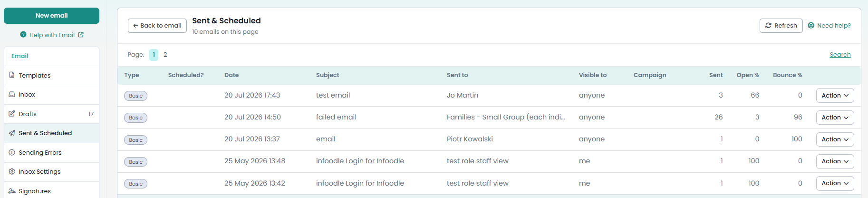Expand Action dropdown for test email row
Image resolution: width=868 pixels, height=198 pixels.
coord(835,96)
